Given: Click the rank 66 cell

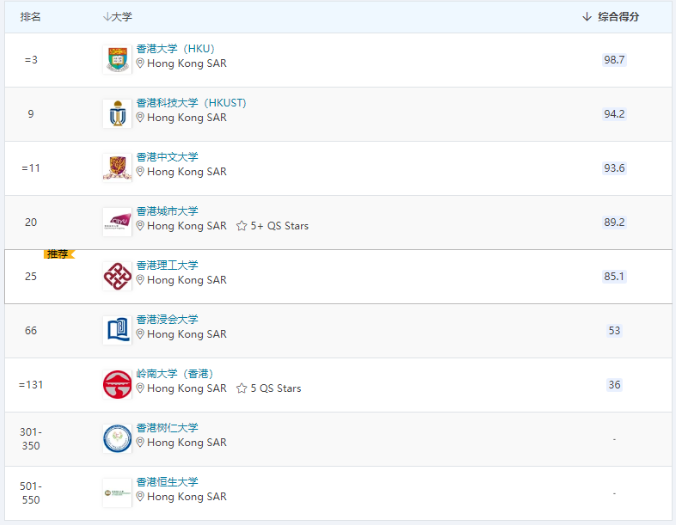Looking at the screenshot, I should click(x=31, y=330).
